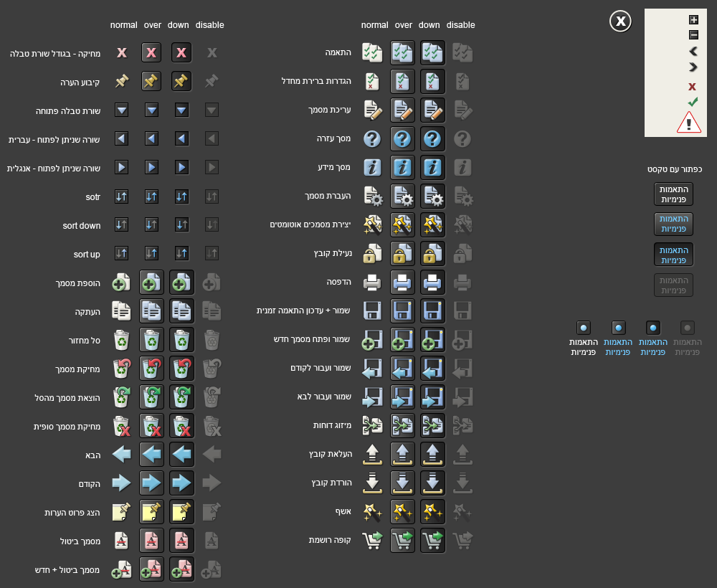The height and width of the screenshot is (588, 717).
Task: Click the over-state blue right arrow (הקודם)
Action: coord(151,483)
